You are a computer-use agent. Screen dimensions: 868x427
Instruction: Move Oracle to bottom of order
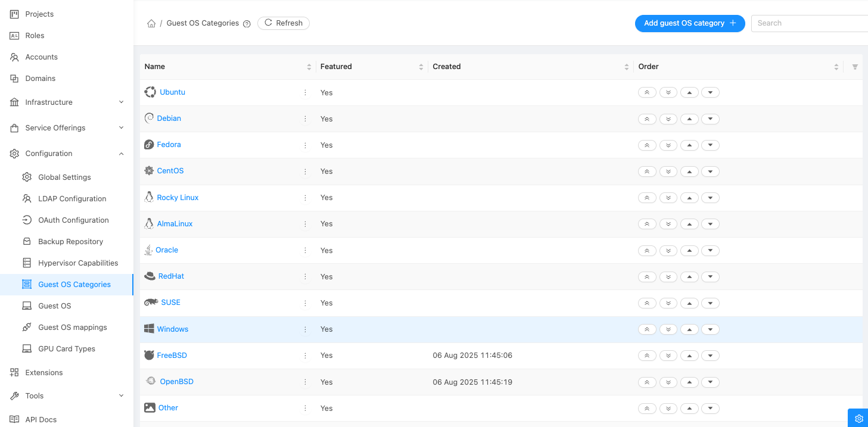[x=668, y=250]
